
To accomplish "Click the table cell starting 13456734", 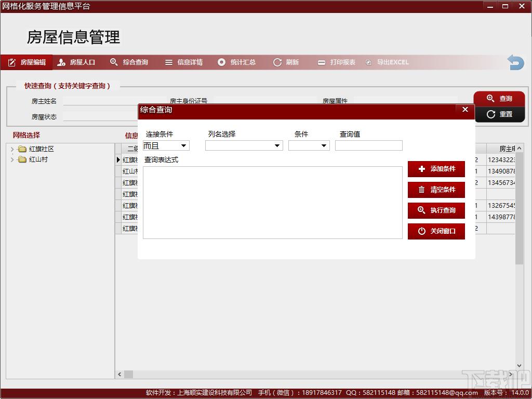I will pyautogui.click(x=501, y=183).
